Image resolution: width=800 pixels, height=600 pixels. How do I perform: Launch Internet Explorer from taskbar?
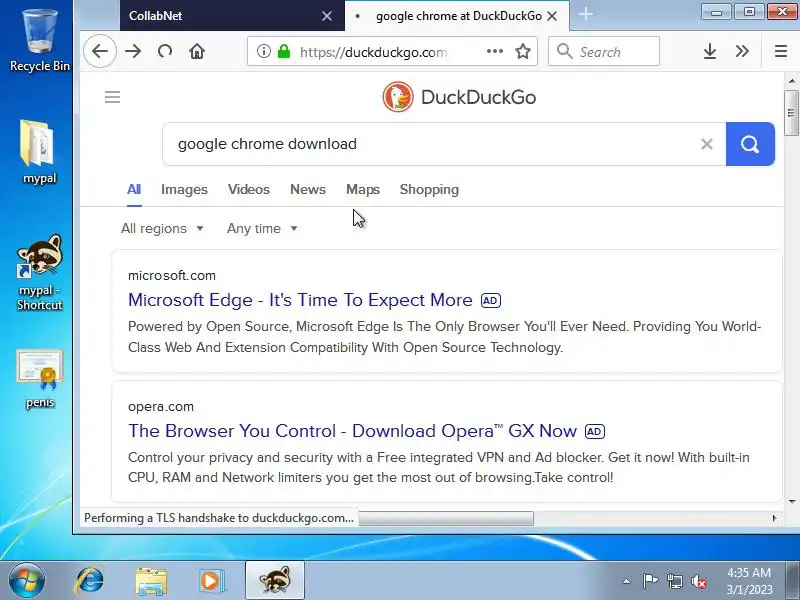coord(90,580)
